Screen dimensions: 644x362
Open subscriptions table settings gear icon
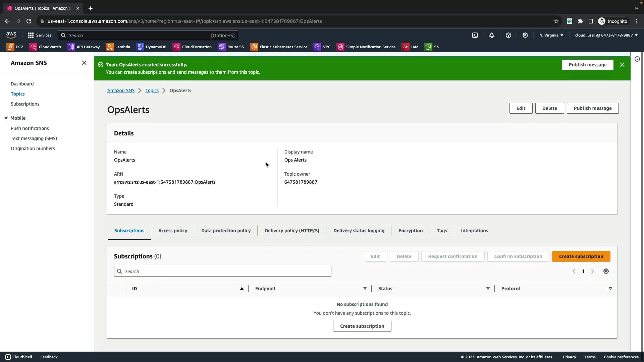(x=606, y=271)
